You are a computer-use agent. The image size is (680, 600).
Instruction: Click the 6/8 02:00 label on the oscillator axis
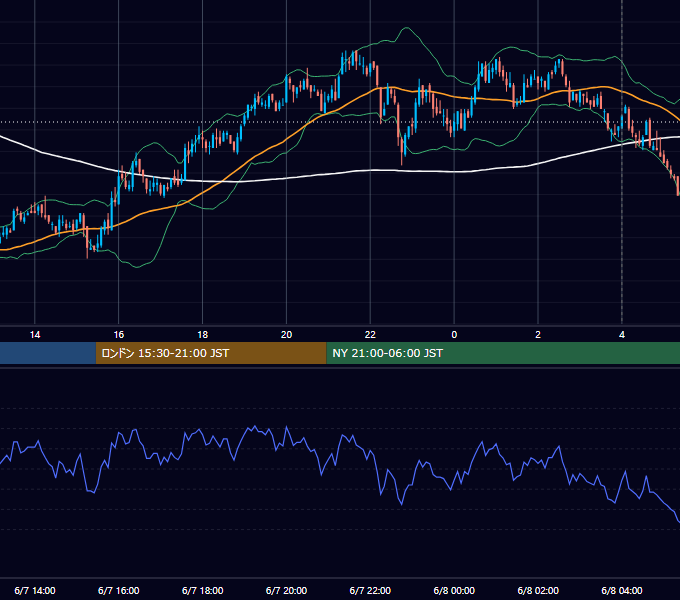click(538, 590)
